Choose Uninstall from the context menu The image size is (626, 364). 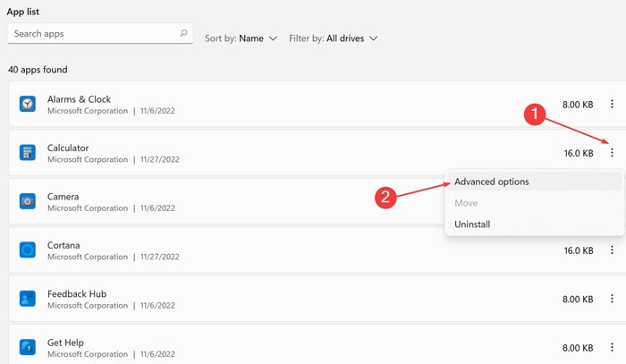pos(472,224)
